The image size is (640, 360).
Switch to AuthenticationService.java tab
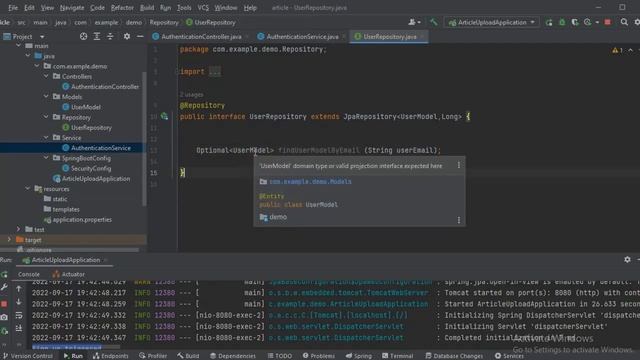(302, 37)
